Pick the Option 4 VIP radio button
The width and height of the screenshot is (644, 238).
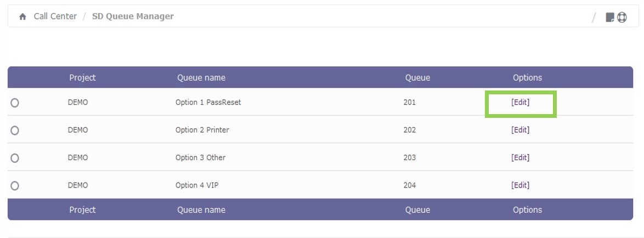[15, 185]
